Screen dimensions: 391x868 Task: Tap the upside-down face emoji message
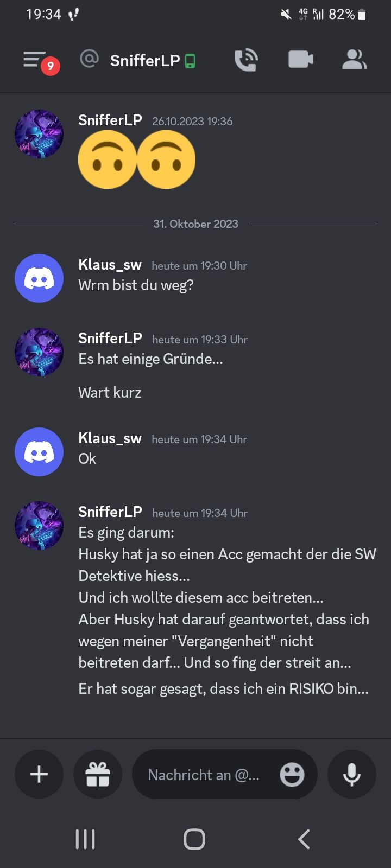pyautogui.click(x=137, y=159)
